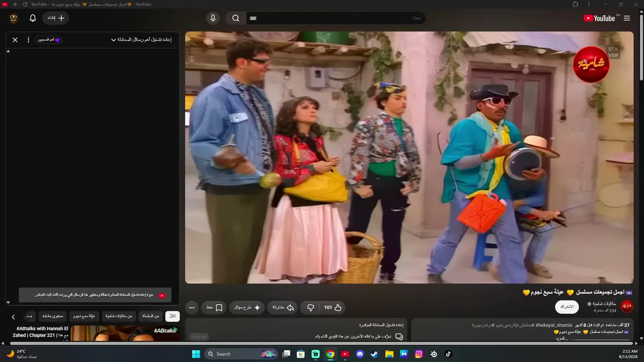644x362 pixels.
Task: Click the إعادة تشغيل المحادثة المباشرة heading
Action: (381, 325)
